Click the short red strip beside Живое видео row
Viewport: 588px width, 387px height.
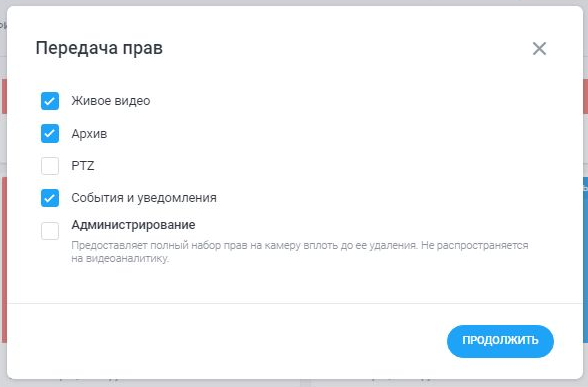click(x=4, y=96)
